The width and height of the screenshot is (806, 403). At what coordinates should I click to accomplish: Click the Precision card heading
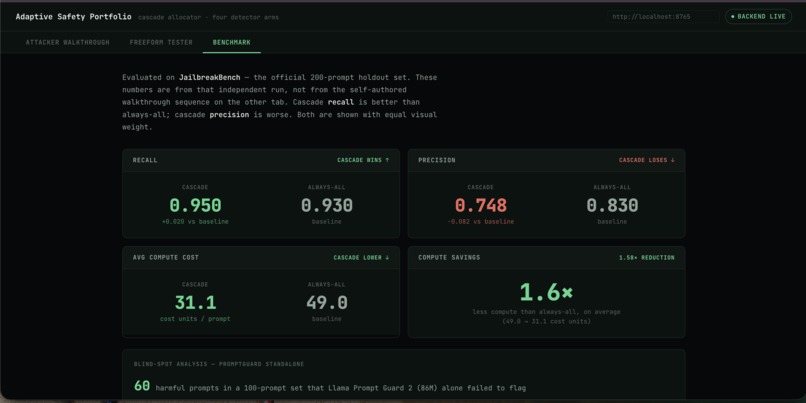(437, 160)
